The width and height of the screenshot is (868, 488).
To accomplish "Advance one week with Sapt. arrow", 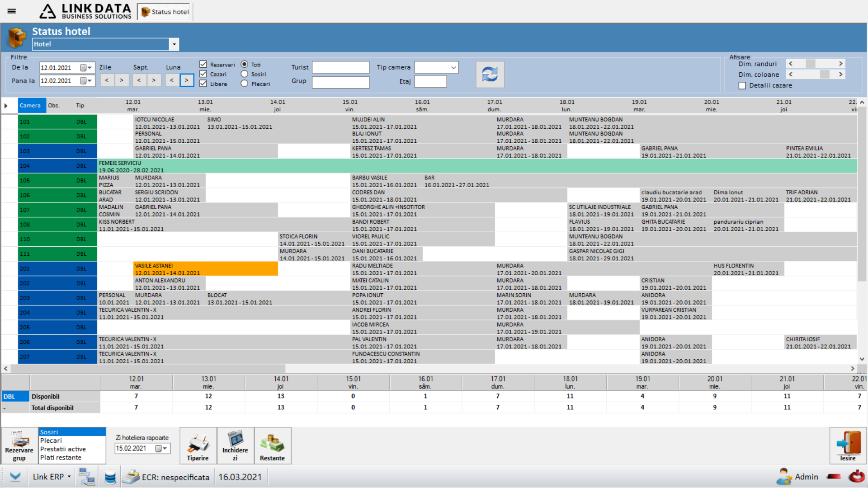I will click(154, 80).
